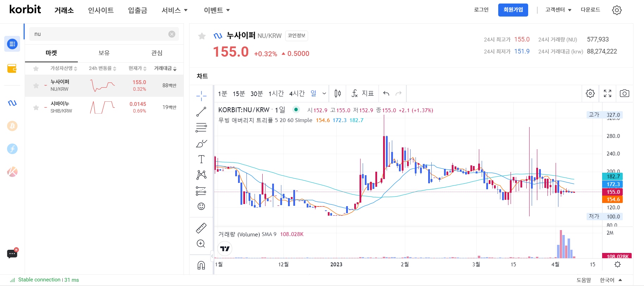Click the 로그인 link

[481, 10]
